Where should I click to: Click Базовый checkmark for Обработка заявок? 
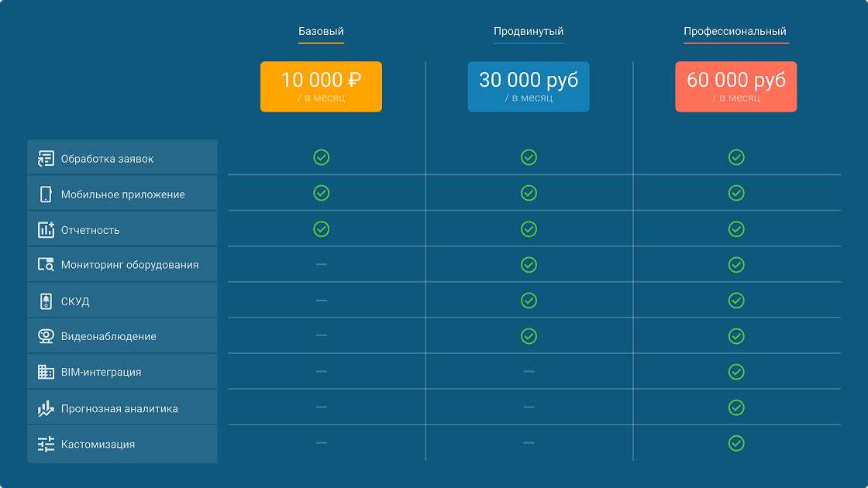[x=321, y=157]
